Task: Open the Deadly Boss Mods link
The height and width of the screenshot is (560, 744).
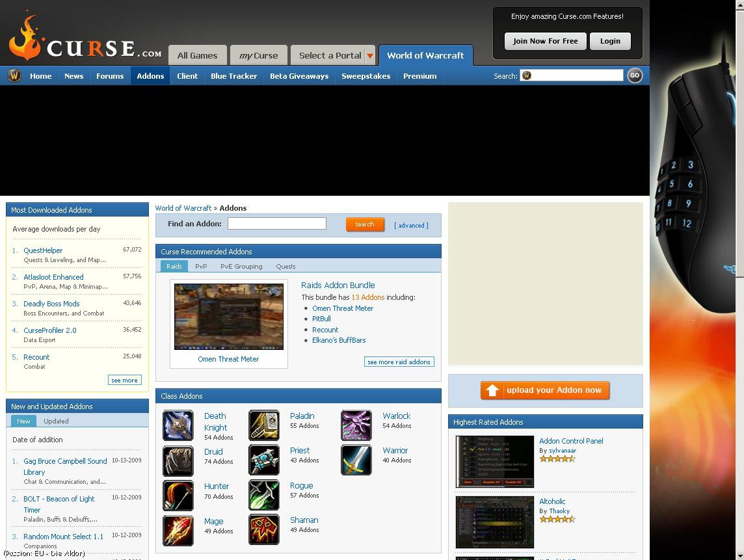Action: pos(52,304)
